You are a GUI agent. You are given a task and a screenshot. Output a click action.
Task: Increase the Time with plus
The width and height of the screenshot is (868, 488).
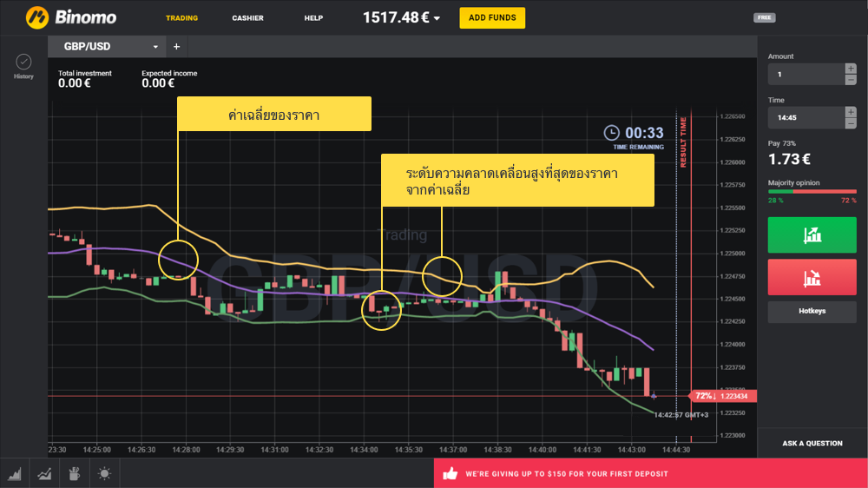[x=851, y=112]
